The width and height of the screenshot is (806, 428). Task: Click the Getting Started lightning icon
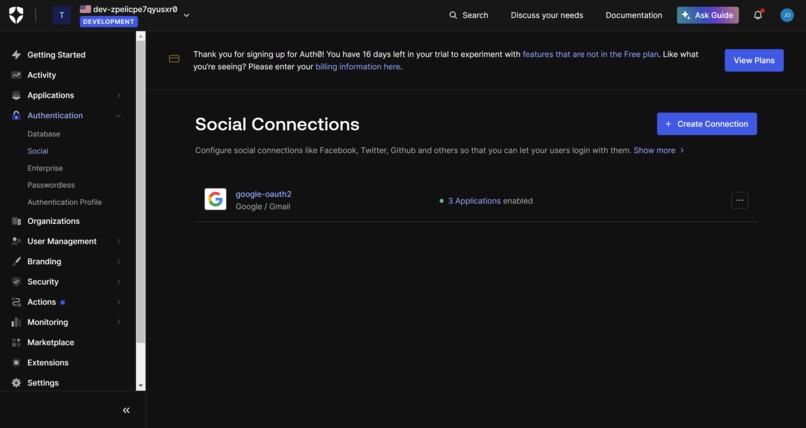click(16, 54)
